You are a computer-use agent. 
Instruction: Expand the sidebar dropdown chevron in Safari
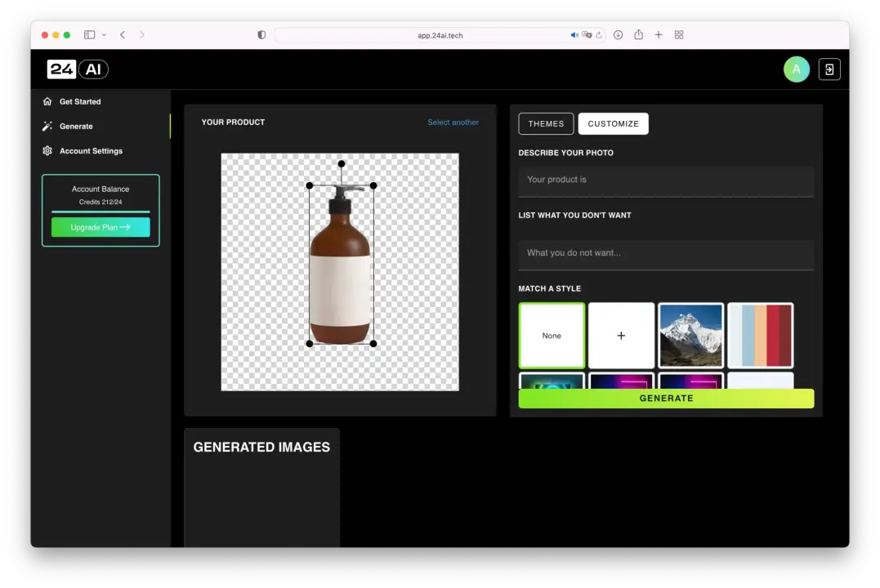pos(104,35)
